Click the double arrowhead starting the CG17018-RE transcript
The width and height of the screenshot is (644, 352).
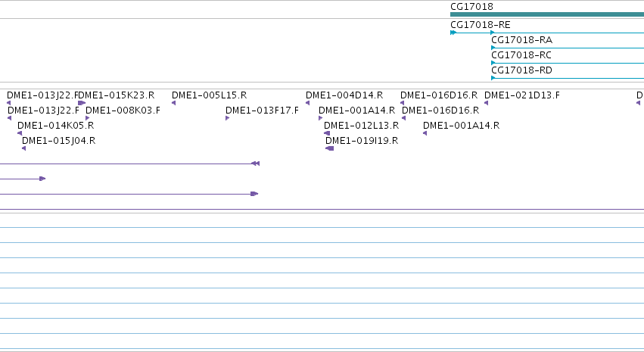453,33
